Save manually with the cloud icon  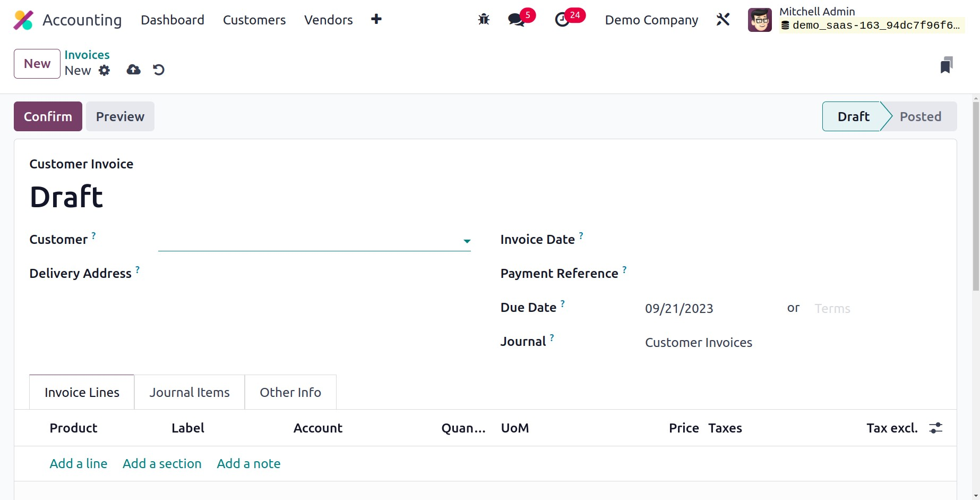133,70
